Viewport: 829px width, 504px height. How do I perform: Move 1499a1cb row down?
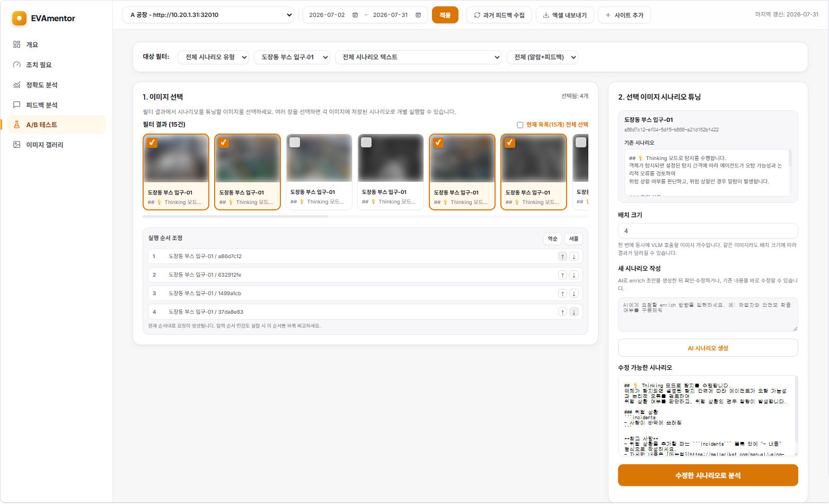574,294
